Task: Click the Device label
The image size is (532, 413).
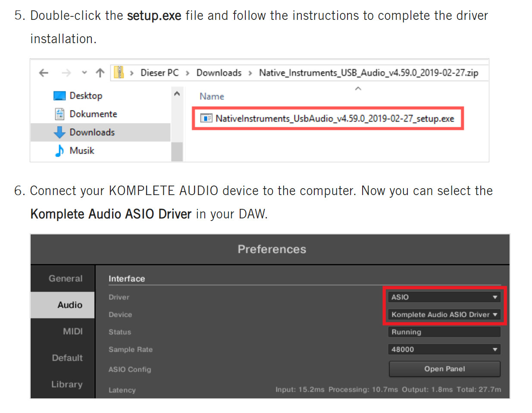Action: [120, 315]
